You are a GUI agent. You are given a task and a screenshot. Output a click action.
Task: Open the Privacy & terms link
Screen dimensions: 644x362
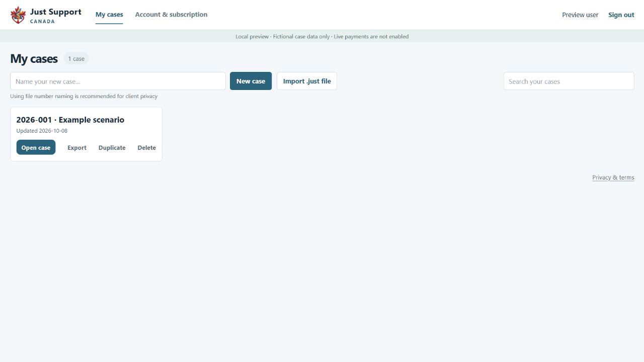point(613,177)
